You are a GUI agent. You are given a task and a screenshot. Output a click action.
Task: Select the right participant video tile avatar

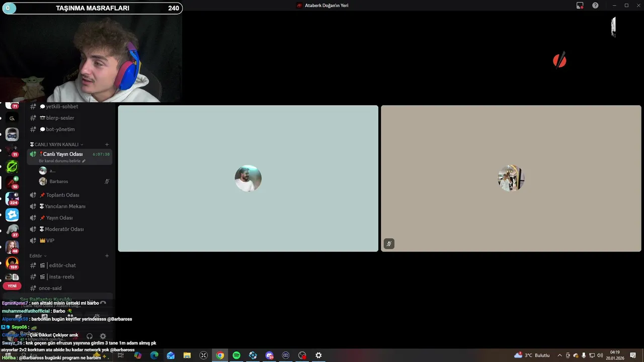coord(511,178)
